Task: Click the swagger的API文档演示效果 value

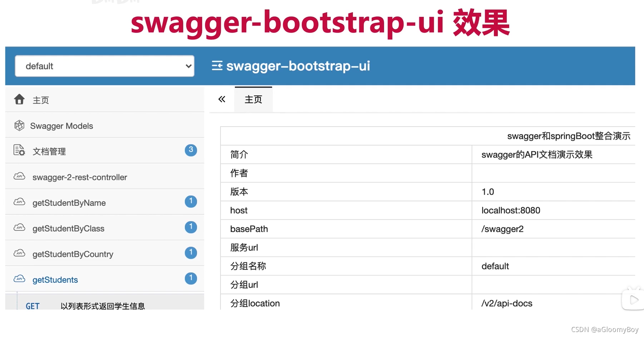Action: 537,155
